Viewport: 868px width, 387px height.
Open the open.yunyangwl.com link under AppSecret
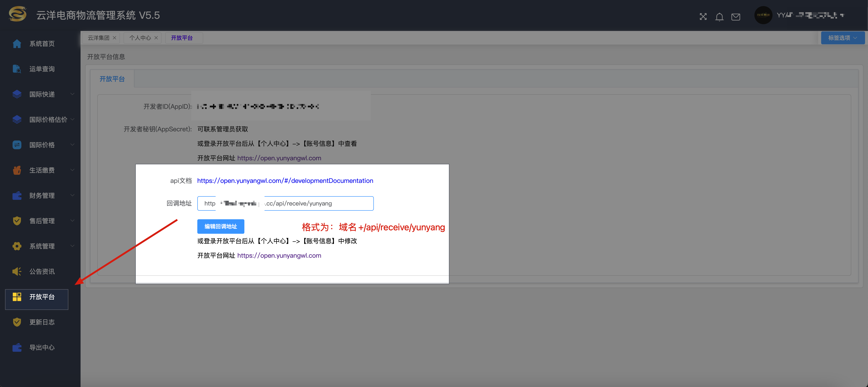pos(279,158)
